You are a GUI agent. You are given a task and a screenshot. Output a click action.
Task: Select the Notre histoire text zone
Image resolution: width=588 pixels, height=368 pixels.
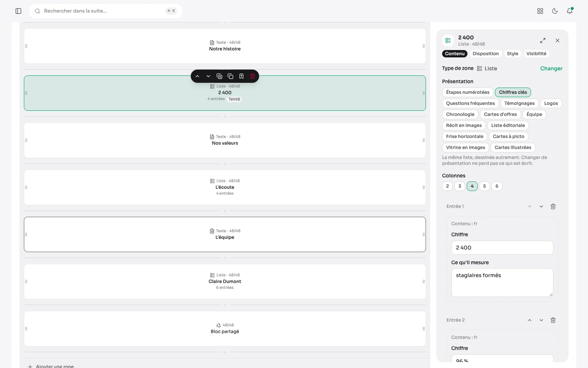point(225,46)
